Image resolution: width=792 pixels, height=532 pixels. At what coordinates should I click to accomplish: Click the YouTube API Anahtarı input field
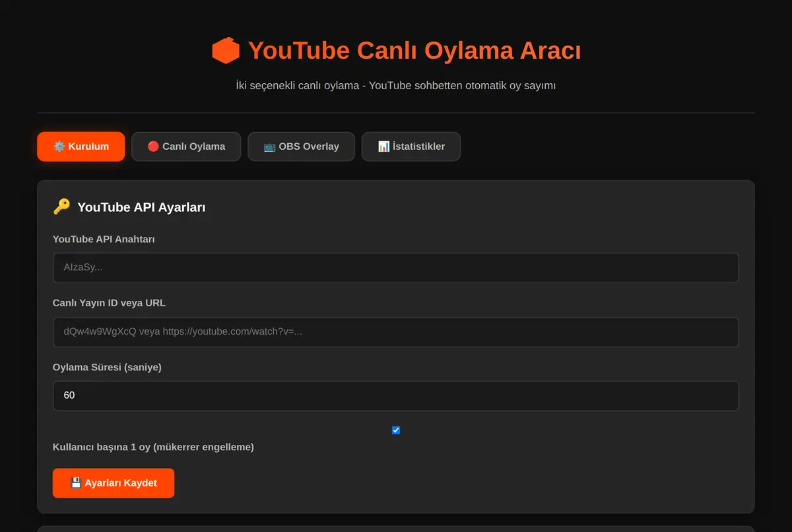396,267
